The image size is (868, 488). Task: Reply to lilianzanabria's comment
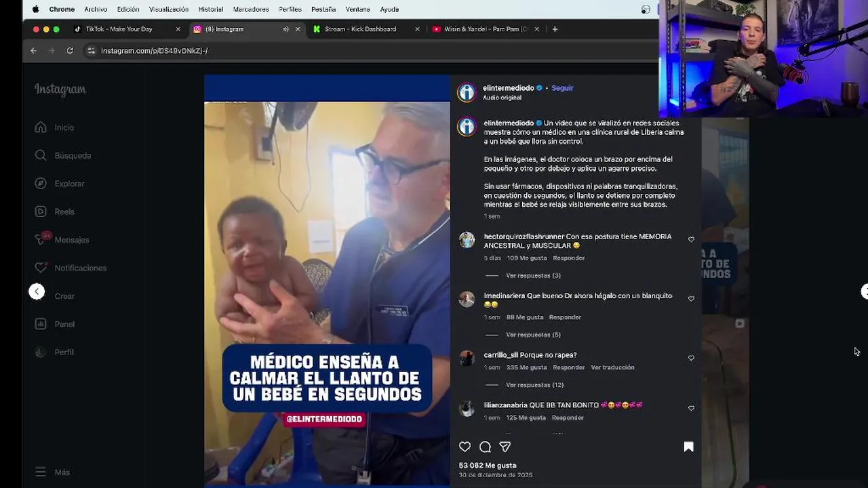coord(568,418)
